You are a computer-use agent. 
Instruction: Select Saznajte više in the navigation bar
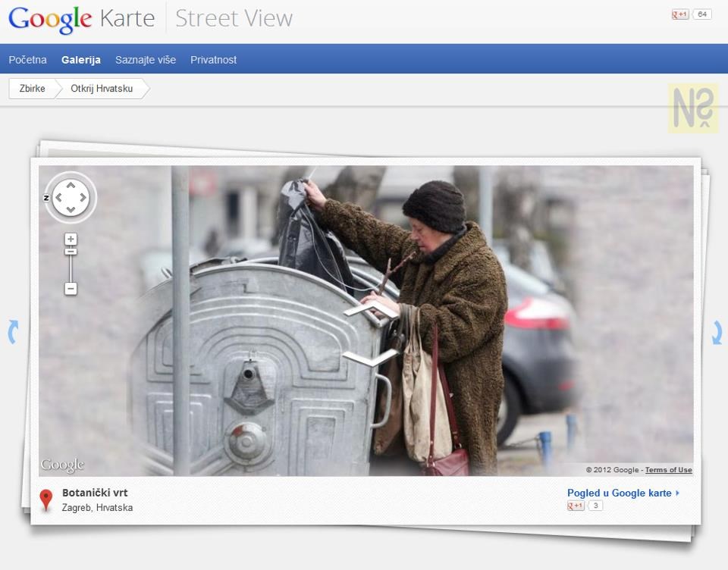(145, 59)
